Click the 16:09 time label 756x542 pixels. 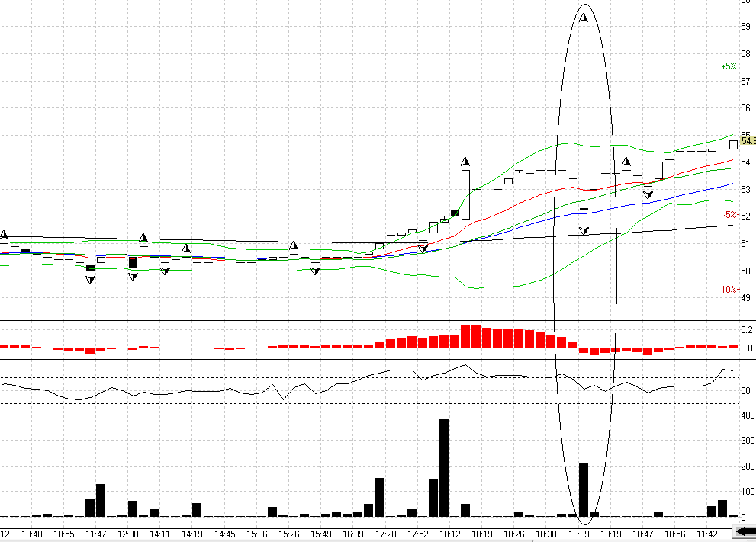(353, 534)
